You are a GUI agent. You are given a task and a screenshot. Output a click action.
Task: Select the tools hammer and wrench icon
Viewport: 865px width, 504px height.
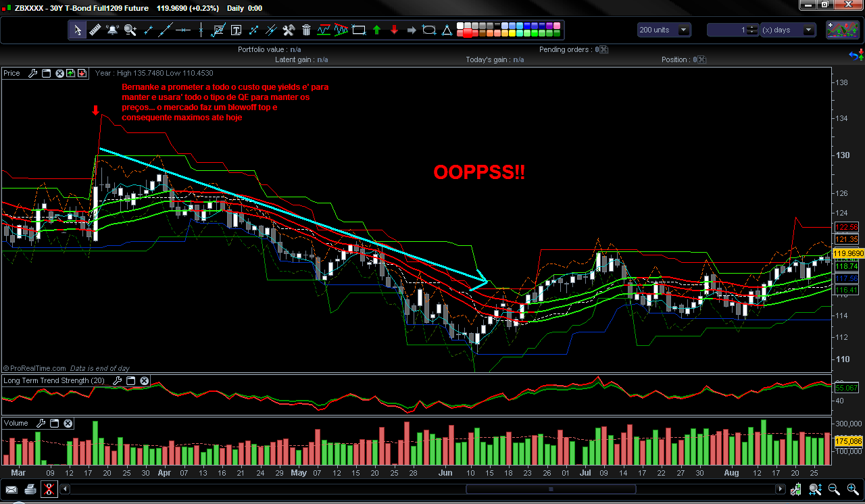tap(289, 30)
